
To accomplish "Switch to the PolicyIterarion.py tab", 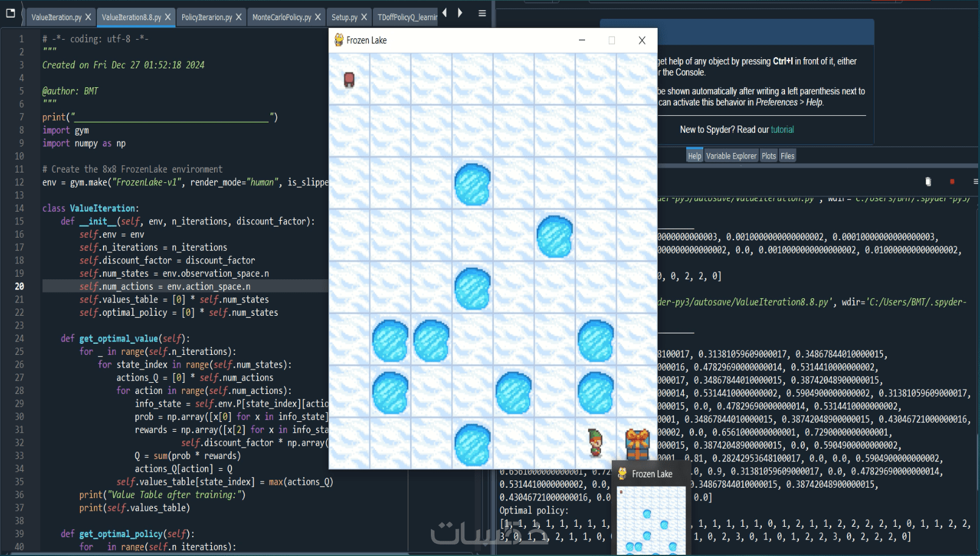I will pos(207,17).
